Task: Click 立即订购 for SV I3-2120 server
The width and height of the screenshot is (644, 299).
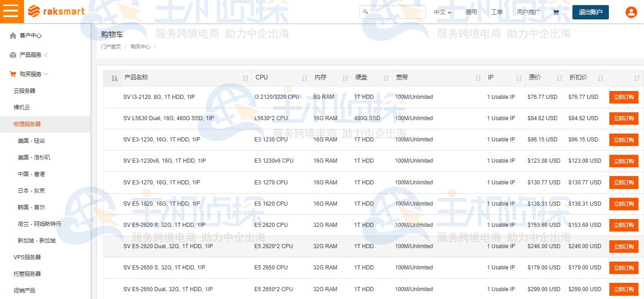Action: [624, 97]
